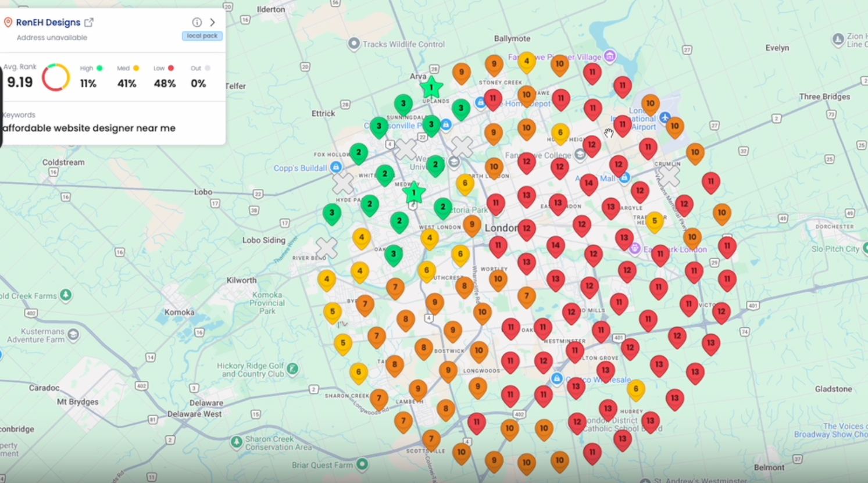Open the RenEH Designs business link
The height and width of the screenshot is (483, 868).
(48, 23)
